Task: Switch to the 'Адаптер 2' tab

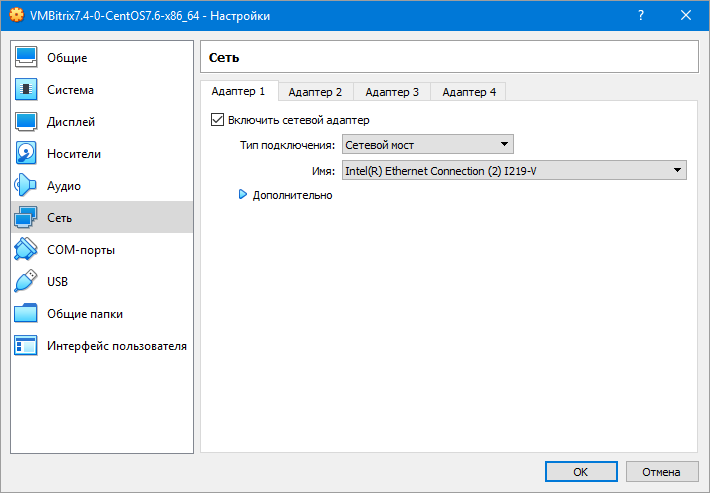Action: (315, 92)
